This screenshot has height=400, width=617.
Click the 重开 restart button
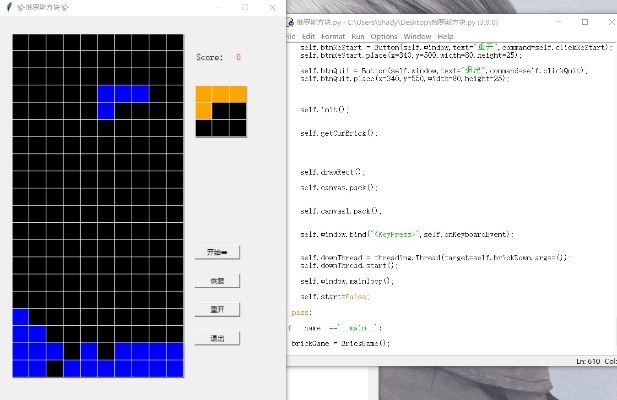pos(217,309)
